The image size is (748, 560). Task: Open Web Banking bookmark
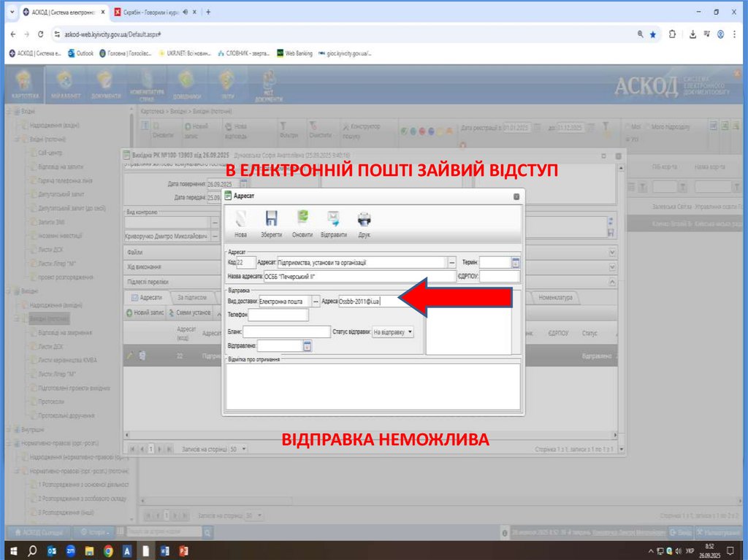(x=295, y=53)
